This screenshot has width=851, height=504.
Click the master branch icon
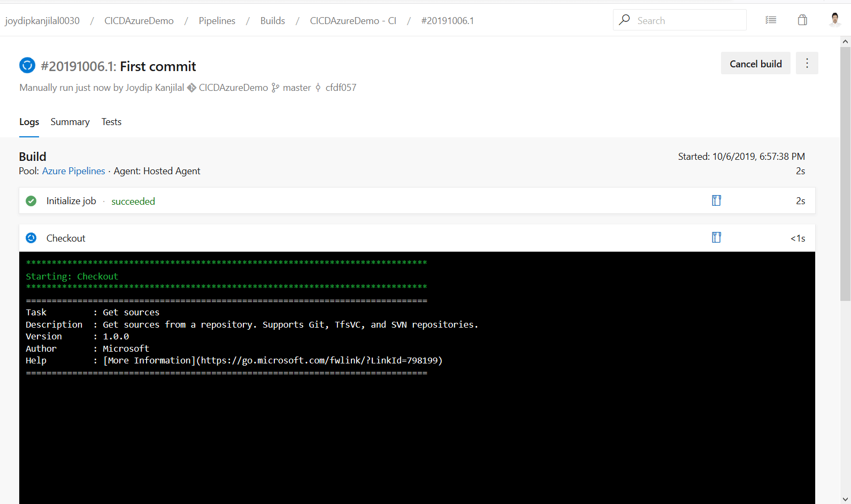275,88
